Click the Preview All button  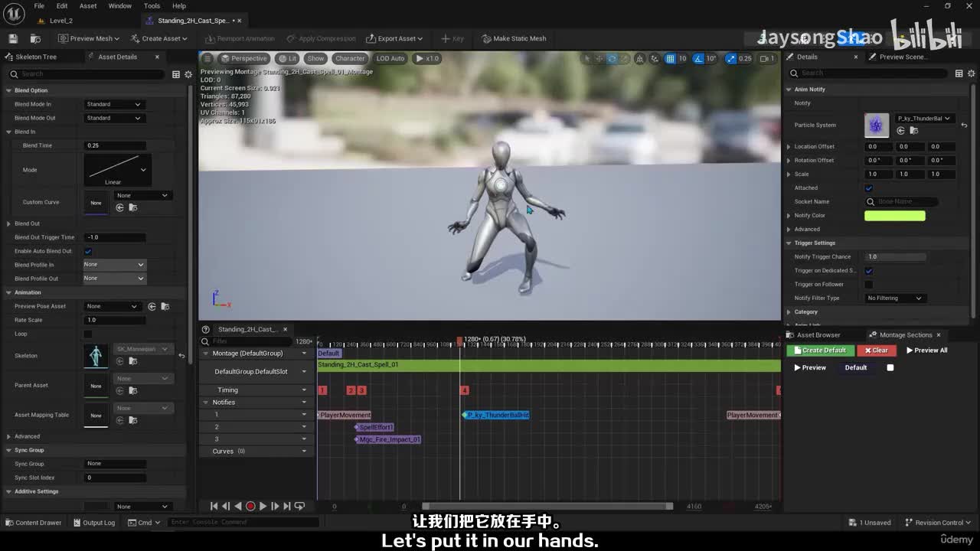(x=927, y=350)
